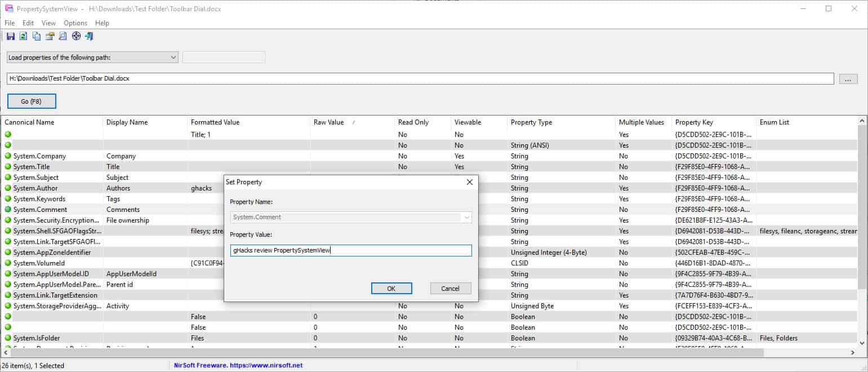Image resolution: width=868 pixels, height=372 pixels.
Task: Expand the Property Name dropdown in Set Property
Action: coord(466,217)
